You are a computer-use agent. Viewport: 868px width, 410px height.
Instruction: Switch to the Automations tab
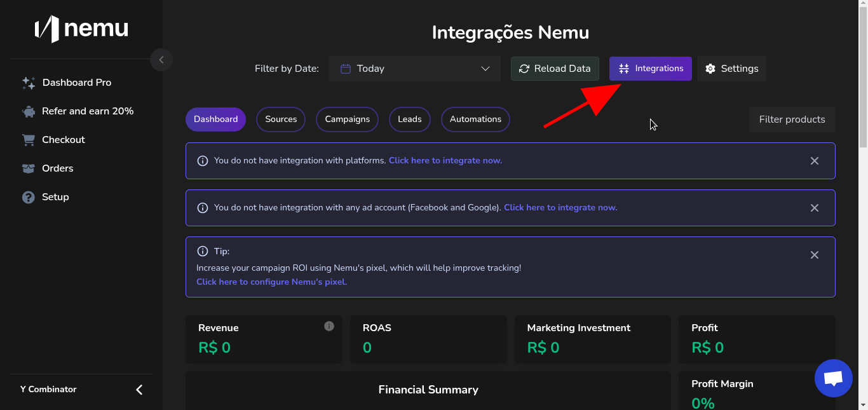tap(475, 120)
